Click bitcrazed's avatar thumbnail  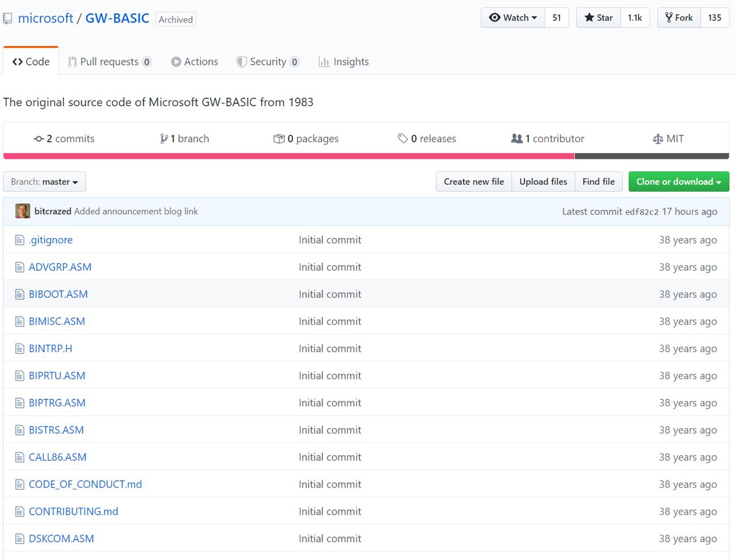(23, 211)
